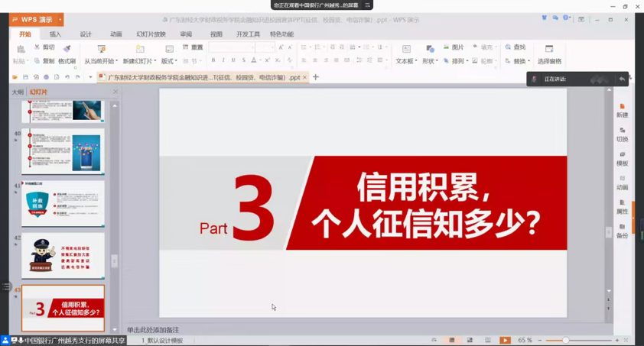Open the Properties (属性) side panel icon
Image resolution: width=644 pixels, height=346 pixels.
(x=623, y=206)
